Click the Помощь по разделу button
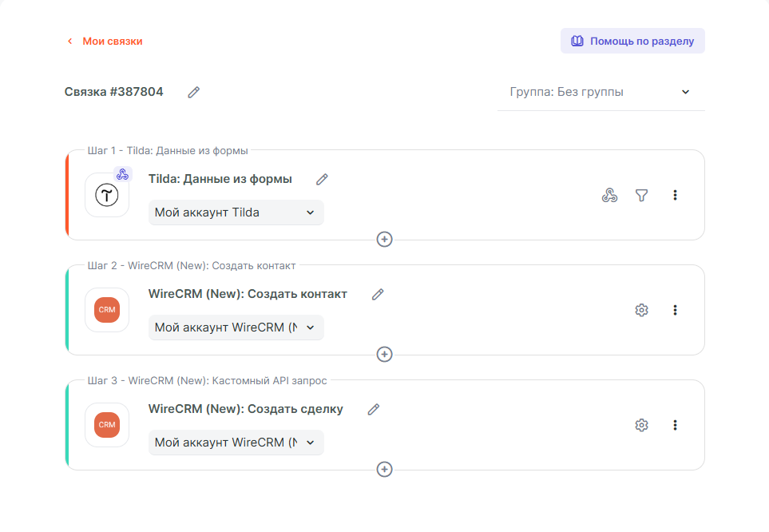 click(x=632, y=41)
